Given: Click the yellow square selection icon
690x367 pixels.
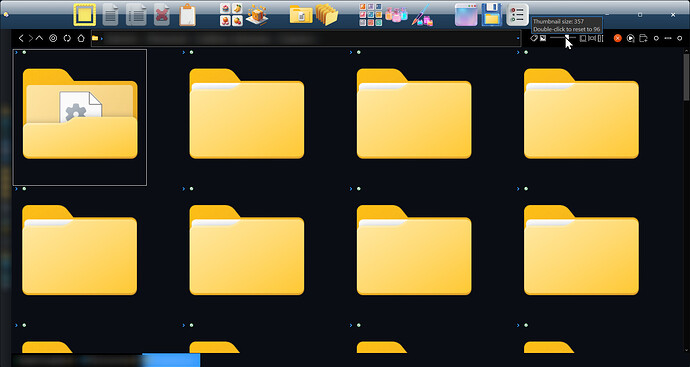Looking at the screenshot, I should [84, 15].
